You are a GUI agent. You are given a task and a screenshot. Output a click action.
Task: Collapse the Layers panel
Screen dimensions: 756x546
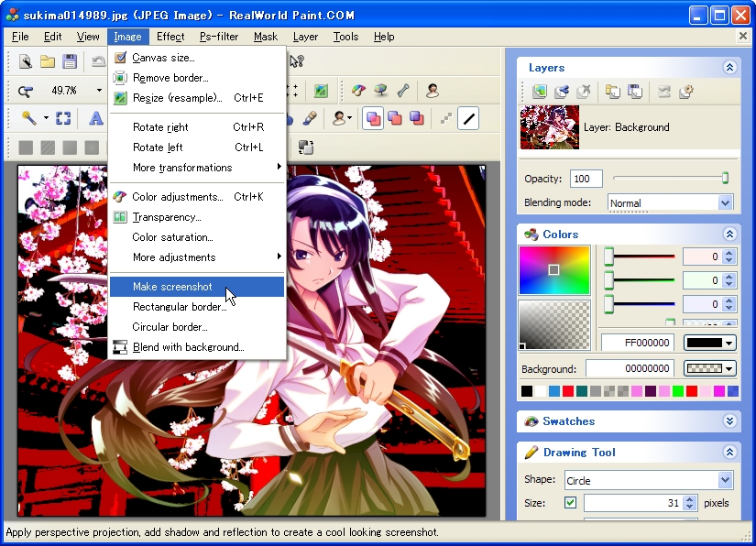tap(729, 68)
